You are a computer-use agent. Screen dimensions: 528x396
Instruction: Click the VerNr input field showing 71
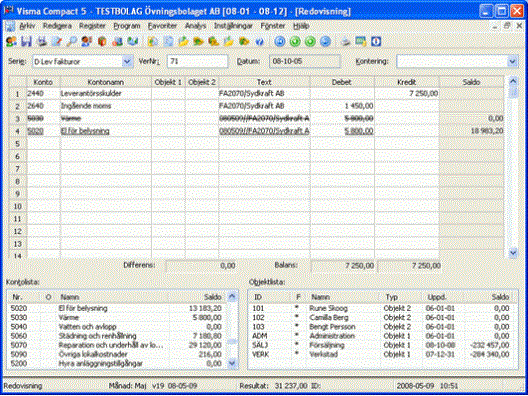tap(198, 62)
